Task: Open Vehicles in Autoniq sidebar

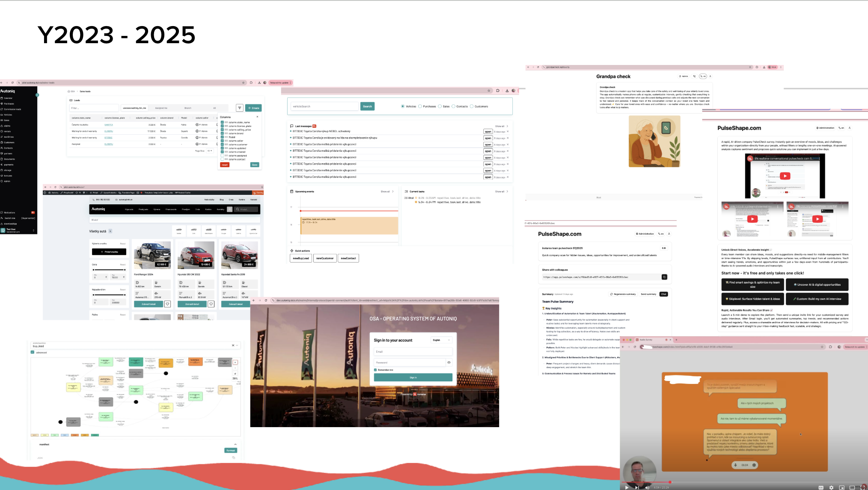Action: click(8, 115)
